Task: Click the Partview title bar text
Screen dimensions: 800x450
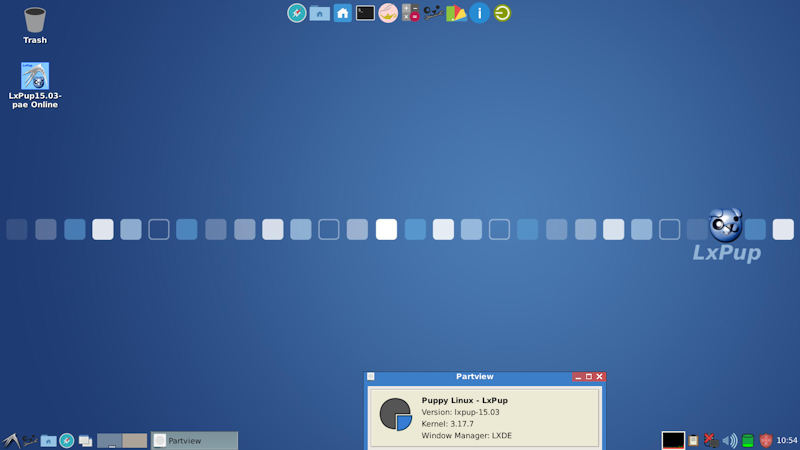Action: pos(474,377)
